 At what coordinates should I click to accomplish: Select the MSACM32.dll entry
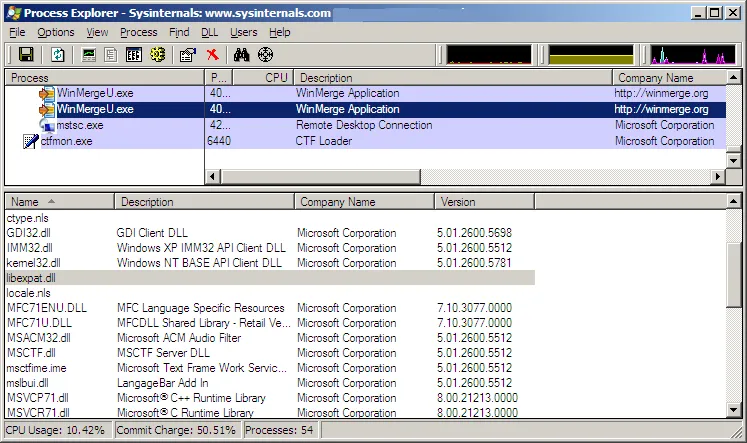pyautogui.click(x=39, y=338)
